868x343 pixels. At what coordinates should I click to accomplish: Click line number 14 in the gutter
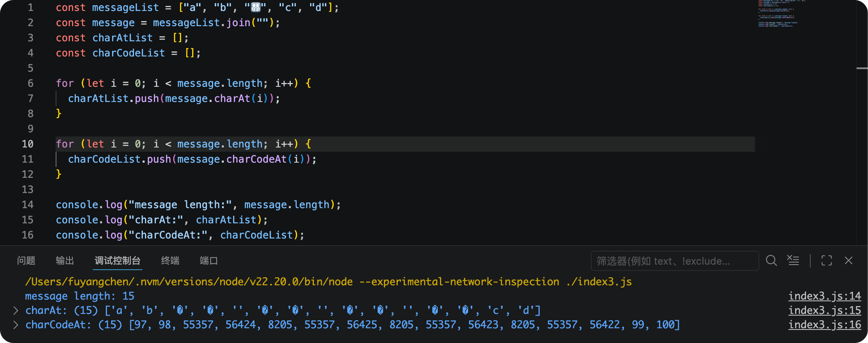(x=27, y=205)
